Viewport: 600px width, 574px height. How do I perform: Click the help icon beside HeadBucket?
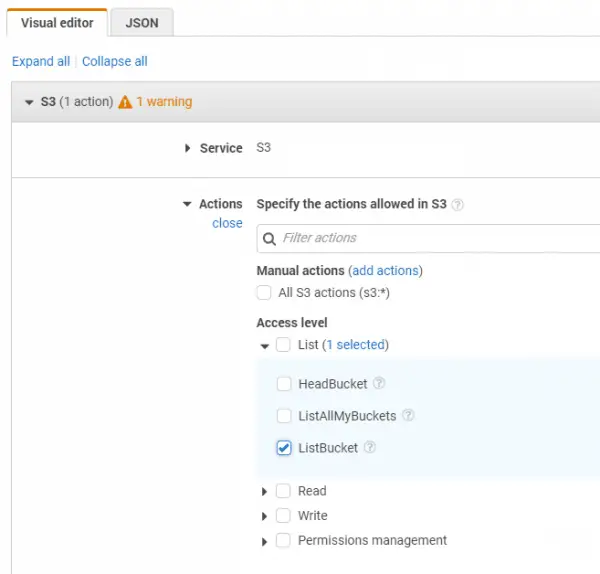pos(379,383)
